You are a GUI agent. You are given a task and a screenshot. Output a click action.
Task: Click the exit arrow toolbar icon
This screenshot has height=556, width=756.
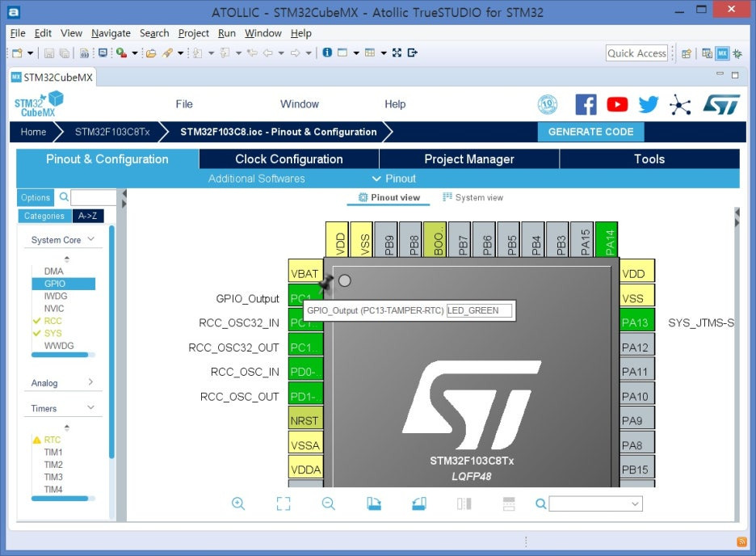click(x=412, y=53)
